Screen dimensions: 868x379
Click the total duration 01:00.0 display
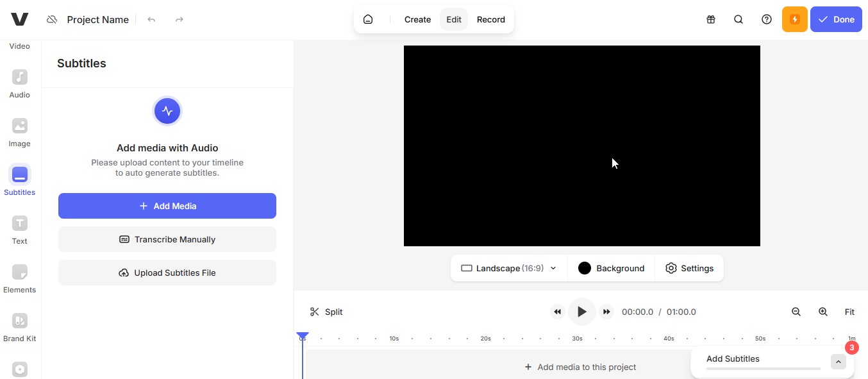tap(681, 312)
